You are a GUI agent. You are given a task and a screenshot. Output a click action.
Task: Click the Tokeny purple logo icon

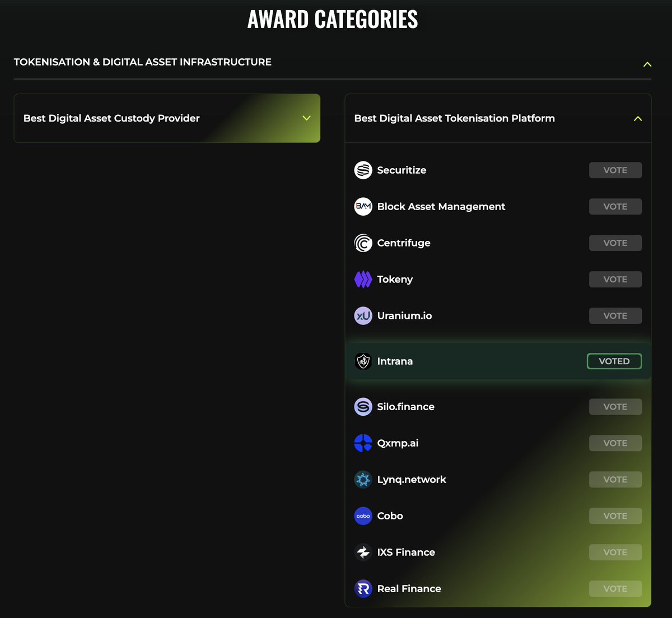[x=363, y=280]
